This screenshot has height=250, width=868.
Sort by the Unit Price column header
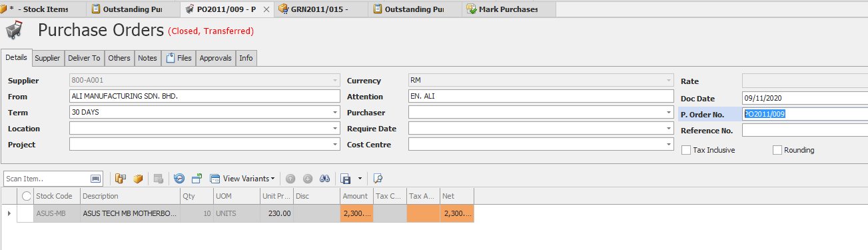tap(276, 196)
